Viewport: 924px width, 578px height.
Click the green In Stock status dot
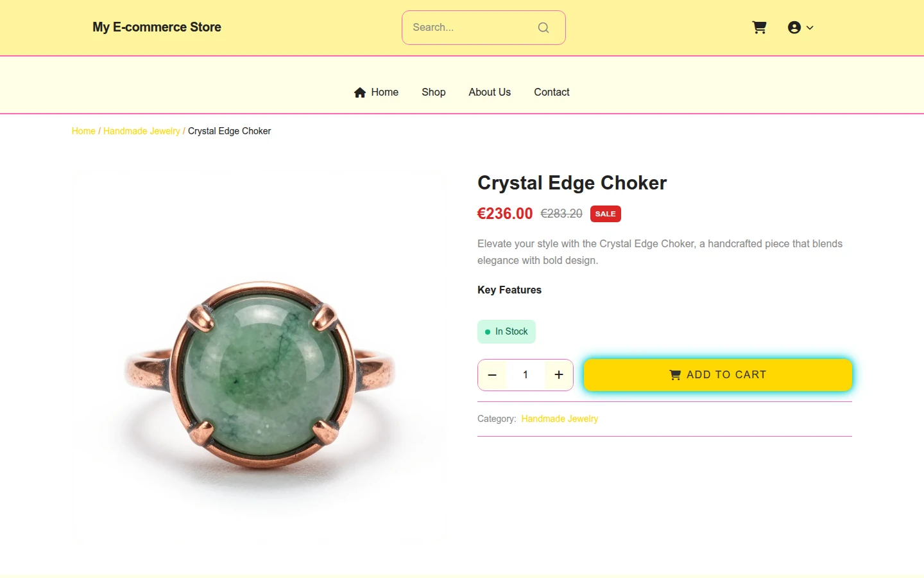[488, 332]
